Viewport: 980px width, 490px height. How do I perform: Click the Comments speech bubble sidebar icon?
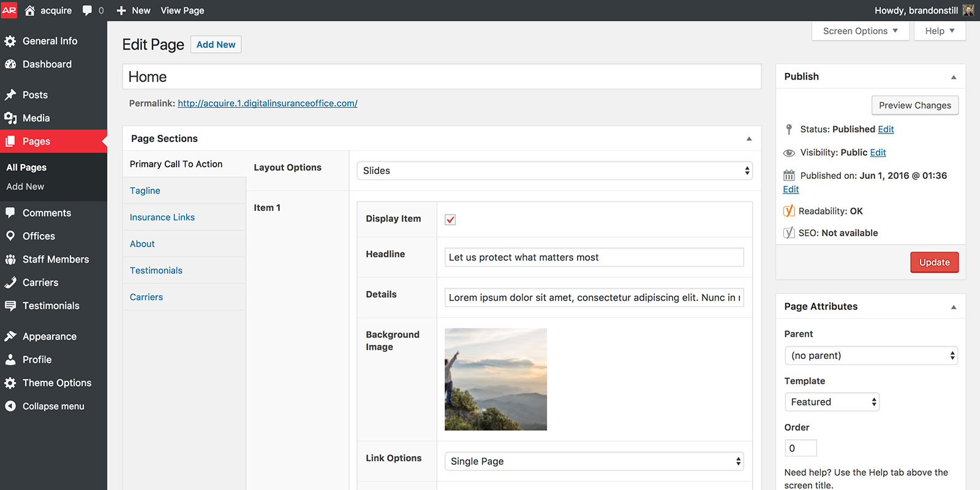10,213
